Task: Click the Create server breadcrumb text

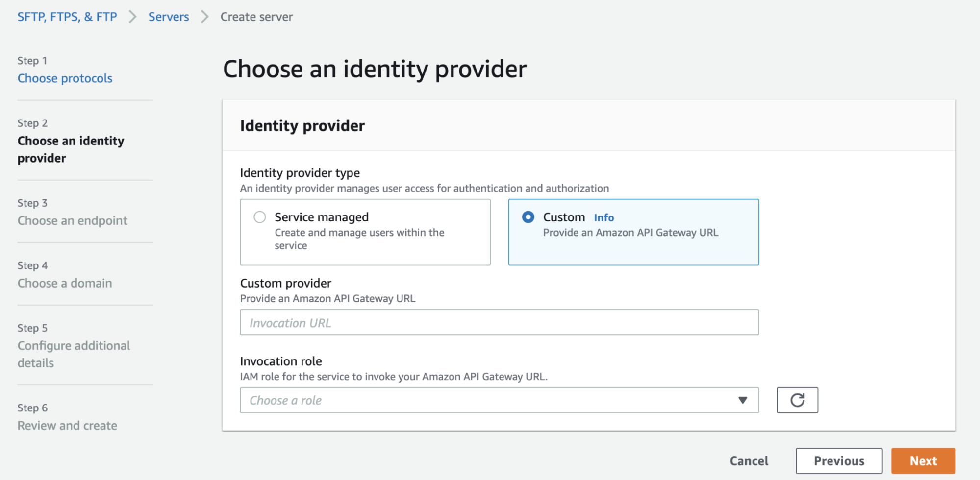Action: [x=256, y=17]
